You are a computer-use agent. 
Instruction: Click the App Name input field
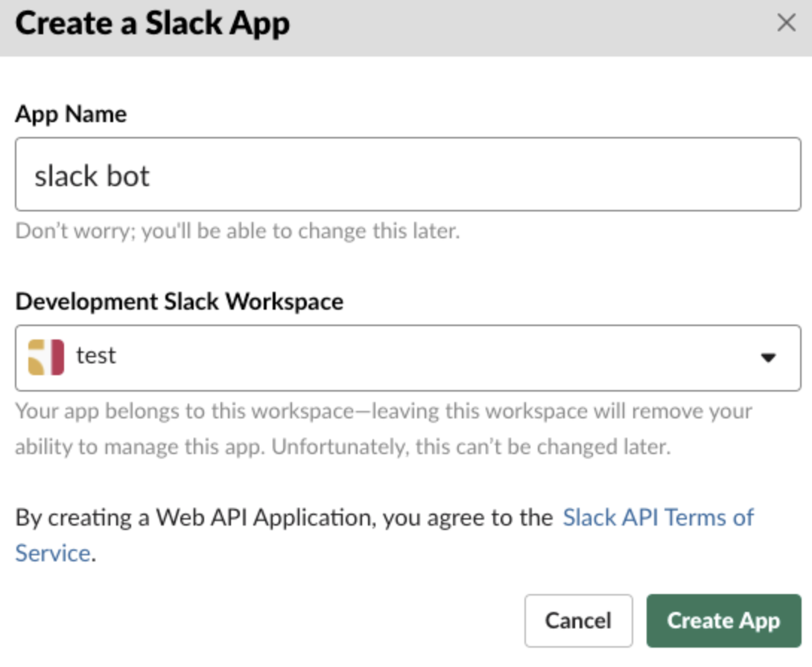point(408,174)
